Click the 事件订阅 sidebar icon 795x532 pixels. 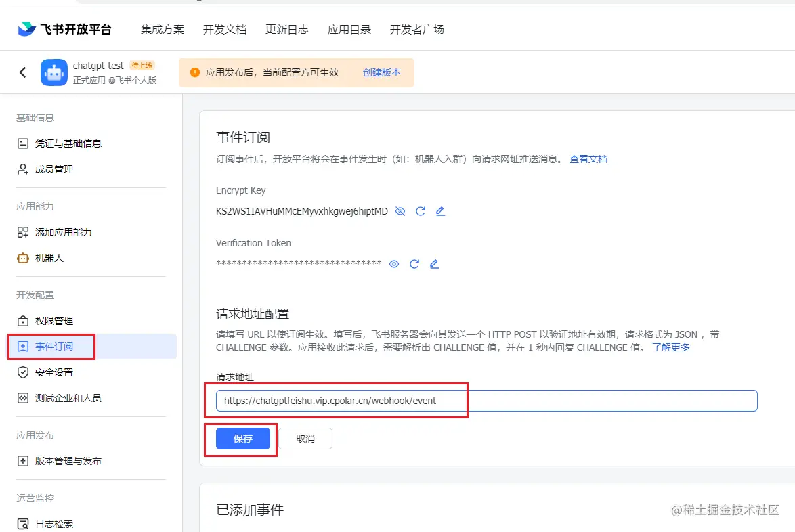coord(23,347)
